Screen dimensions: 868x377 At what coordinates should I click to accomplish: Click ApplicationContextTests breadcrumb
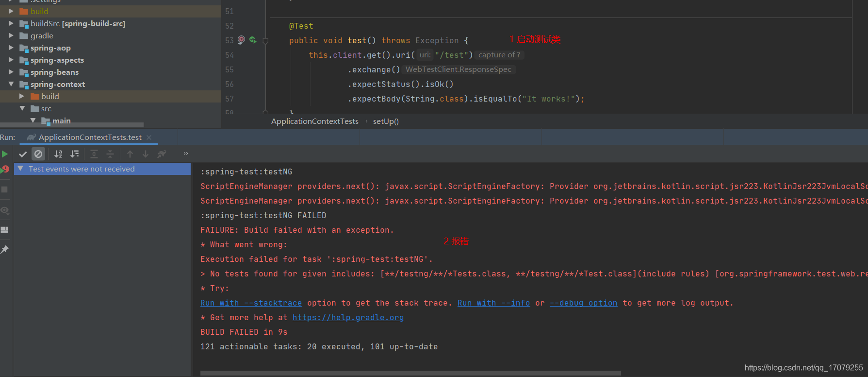pos(315,121)
